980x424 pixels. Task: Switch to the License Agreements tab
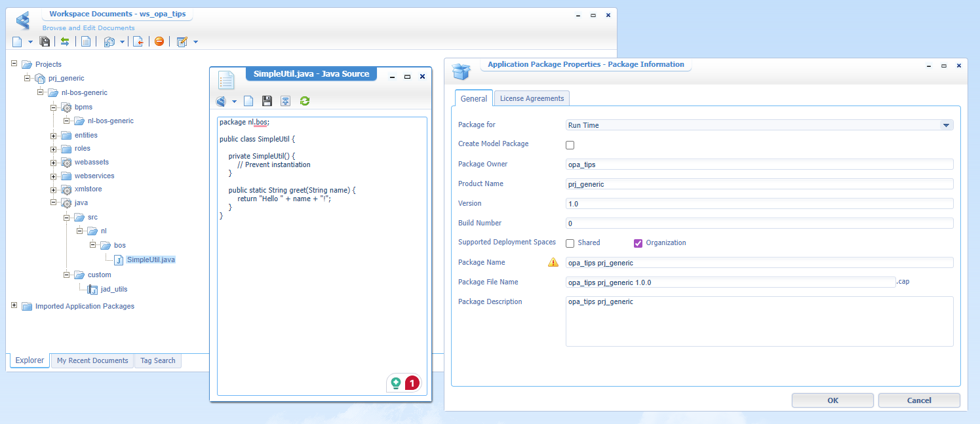tap(532, 98)
